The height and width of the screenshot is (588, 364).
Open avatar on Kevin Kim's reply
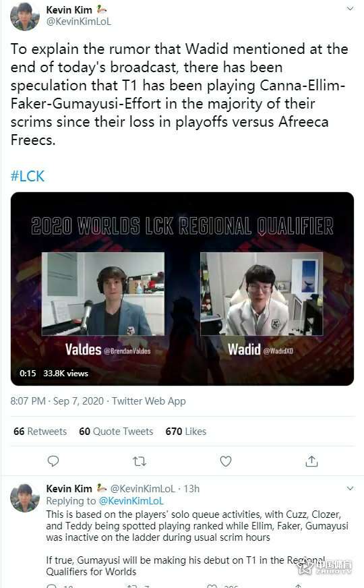25,498
